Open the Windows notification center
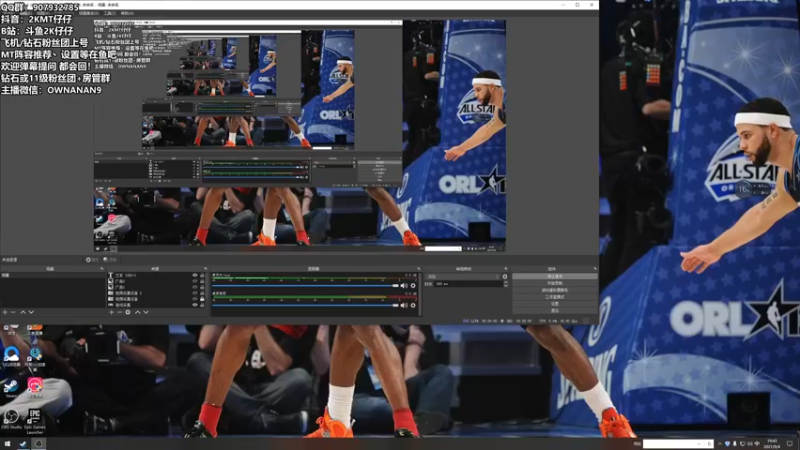The height and width of the screenshot is (450, 800). (790, 444)
